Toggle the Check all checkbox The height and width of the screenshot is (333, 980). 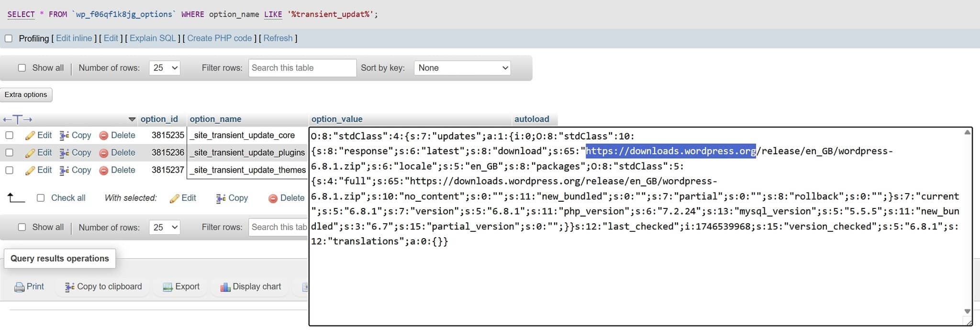coord(41,198)
